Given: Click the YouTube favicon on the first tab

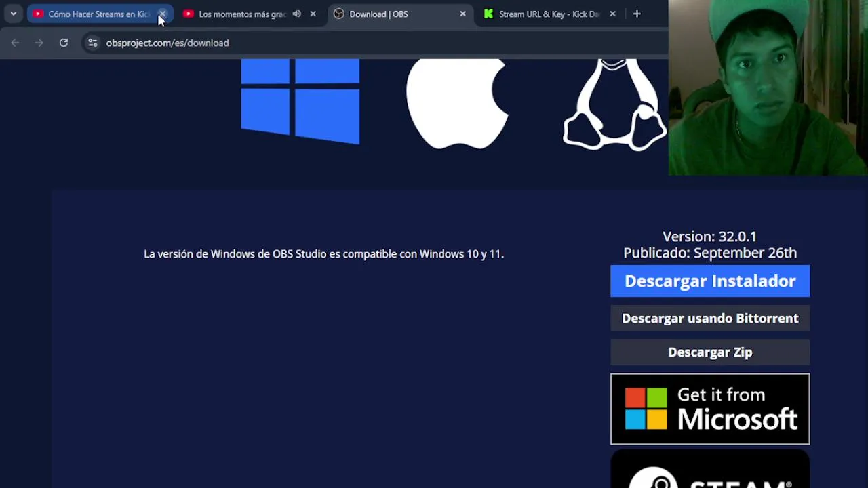Looking at the screenshot, I should click(38, 14).
